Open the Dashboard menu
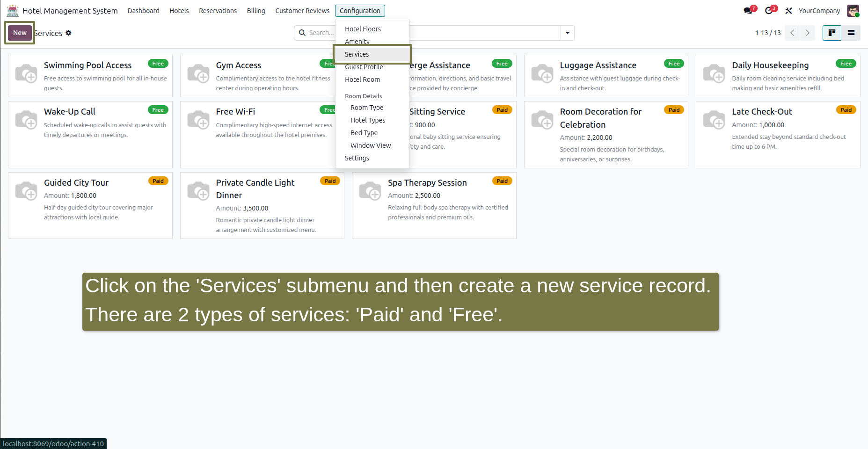 click(x=143, y=11)
